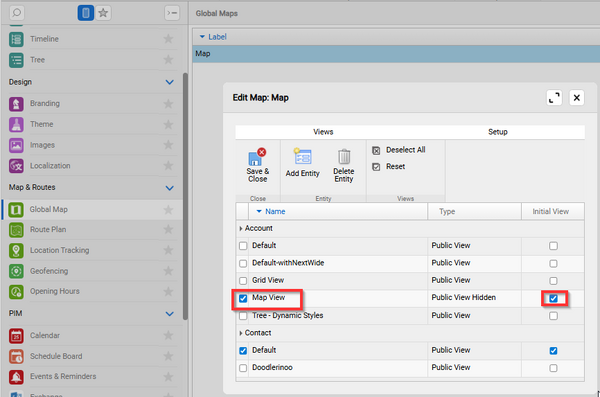Click the Type column header

tap(474, 211)
